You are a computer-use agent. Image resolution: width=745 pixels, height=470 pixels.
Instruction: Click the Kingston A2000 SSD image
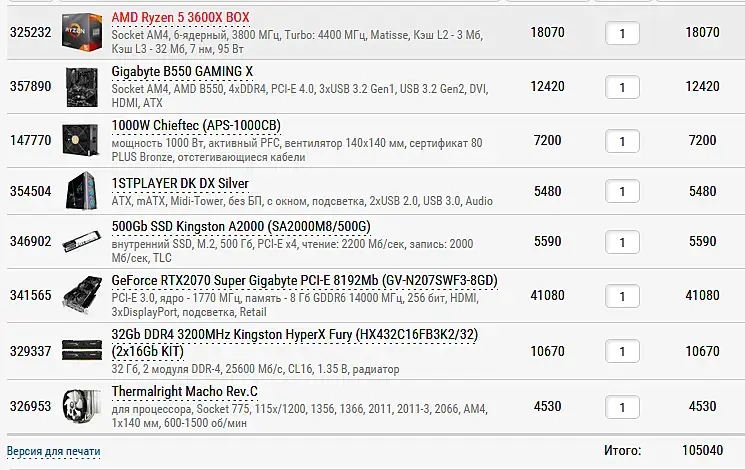(82, 241)
